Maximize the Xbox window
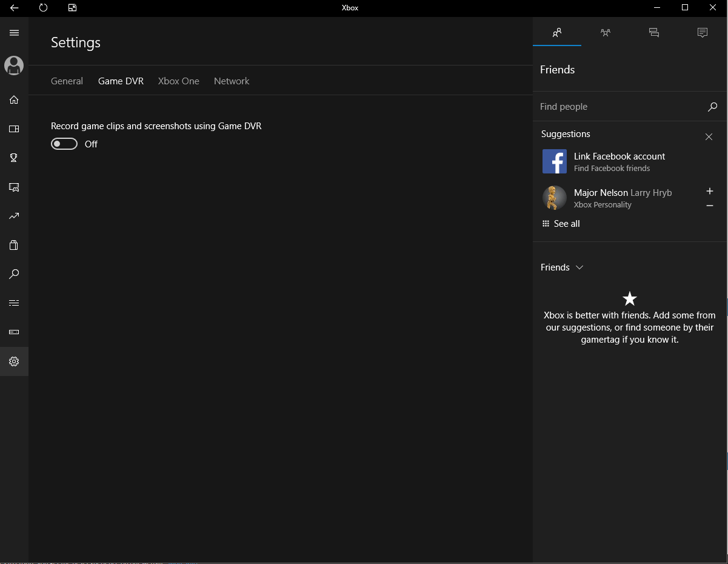This screenshot has height=564, width=728. [x=685, y=8]
